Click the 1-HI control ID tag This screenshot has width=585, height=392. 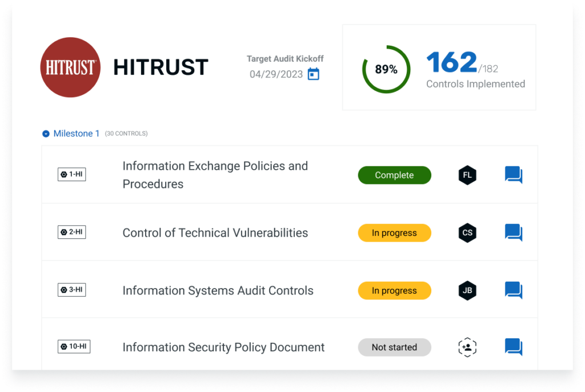[x=72, y=175]
